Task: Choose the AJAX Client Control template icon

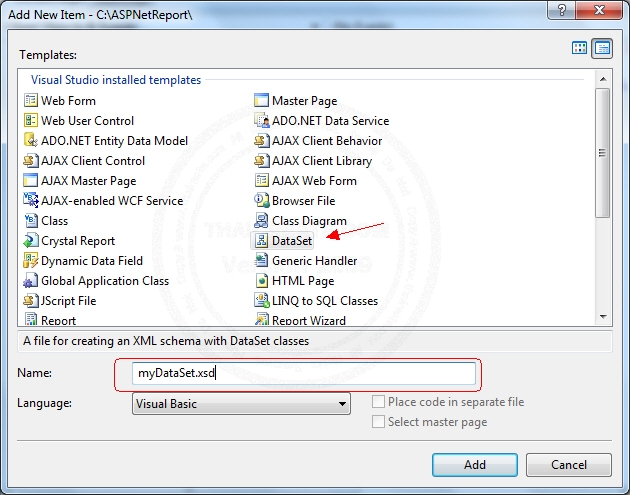Action: pyautogui.click(x=31, y=160)
